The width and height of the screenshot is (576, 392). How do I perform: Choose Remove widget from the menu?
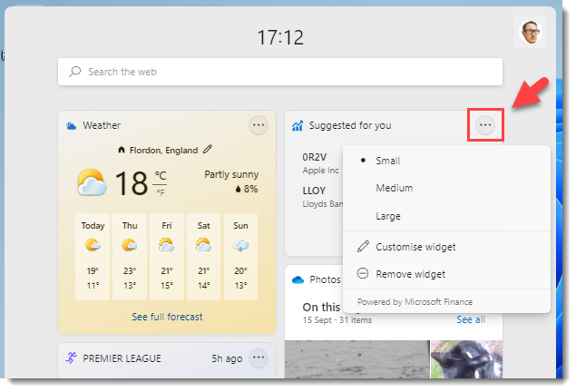point(446,274)
